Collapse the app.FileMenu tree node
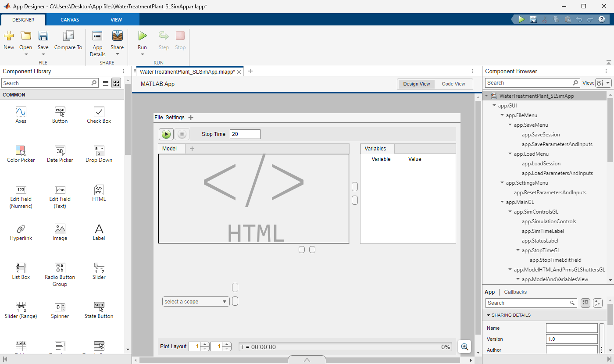The height and width of the screenshot is (364, 614). click(x=502, y=115)
